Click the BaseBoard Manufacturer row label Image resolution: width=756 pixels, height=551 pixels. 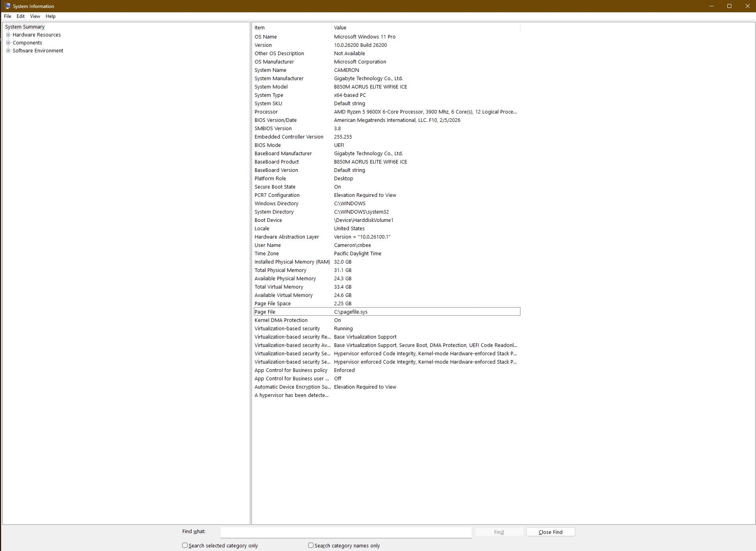tap(283, 154)
